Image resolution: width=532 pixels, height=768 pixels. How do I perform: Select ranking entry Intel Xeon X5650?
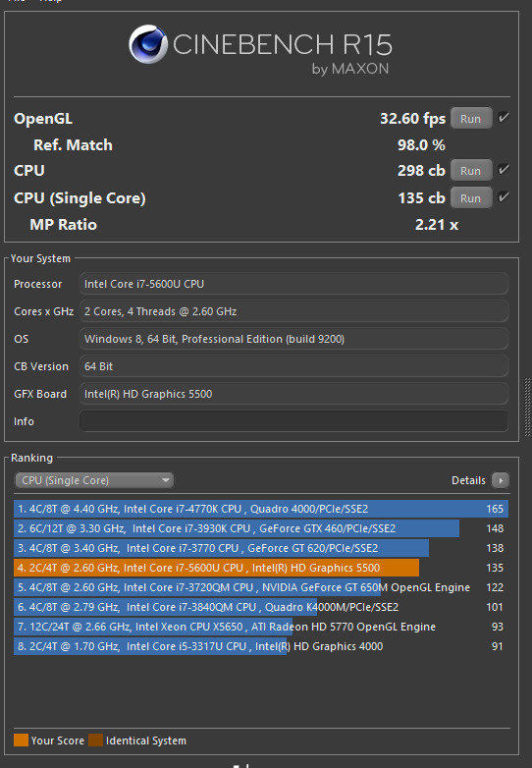point(261,627)
